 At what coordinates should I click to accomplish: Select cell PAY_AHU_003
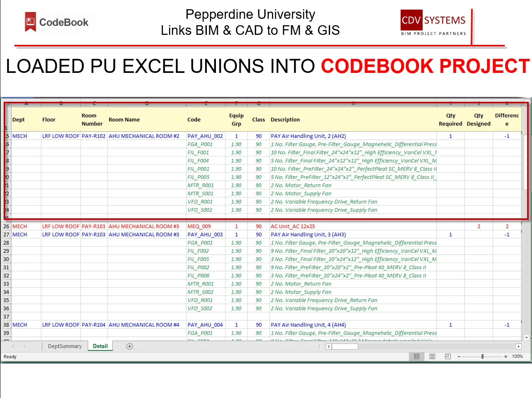tap(206, 235)
